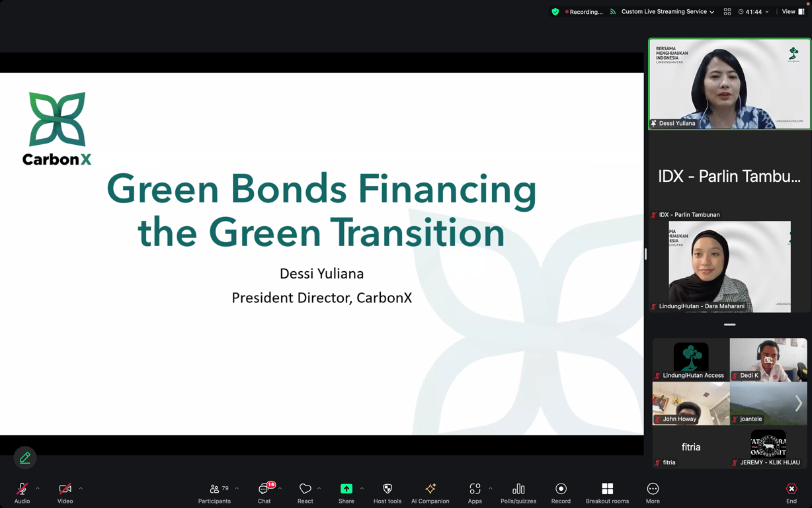
Task: Click President Director, CarbonX text on slide
Action: [322, 298]
